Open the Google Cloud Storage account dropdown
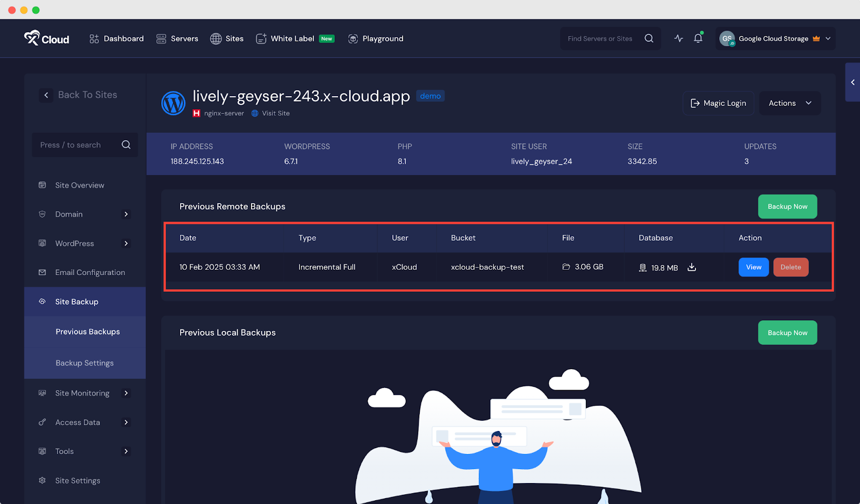Viewport: 860px width, 504px height. coord(774,38)
